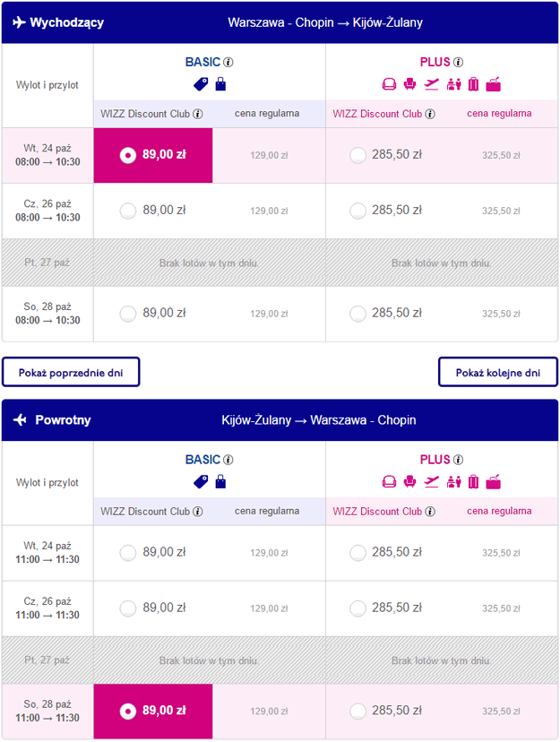
Task: Click the BASIC info icon in outbound section
Action: [228, 63]
